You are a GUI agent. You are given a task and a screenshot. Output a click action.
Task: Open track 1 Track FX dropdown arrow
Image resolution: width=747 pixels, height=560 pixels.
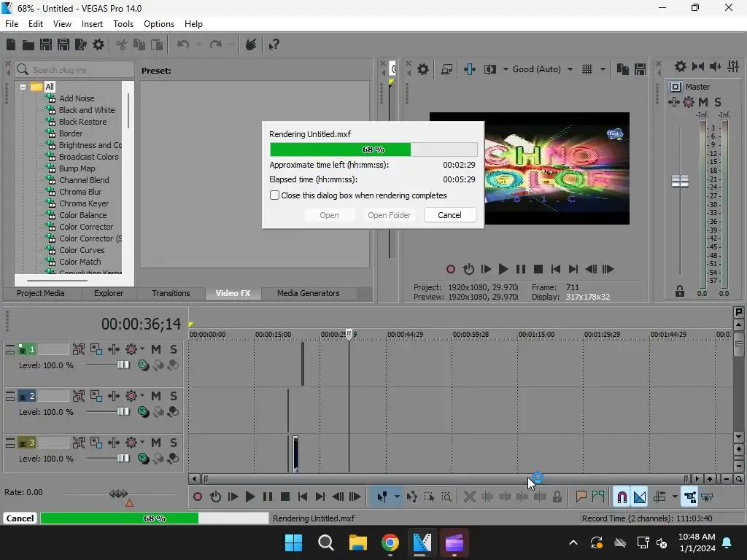[x=142, y=349]
